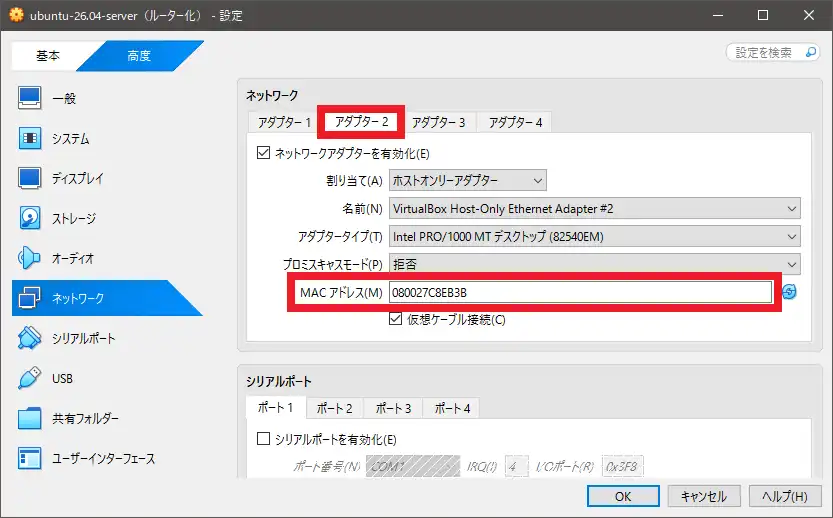Toggle ネットワークアダプターを有効化 checkbox
This screenshot has height=518, width=833.
tap(264, 153)
